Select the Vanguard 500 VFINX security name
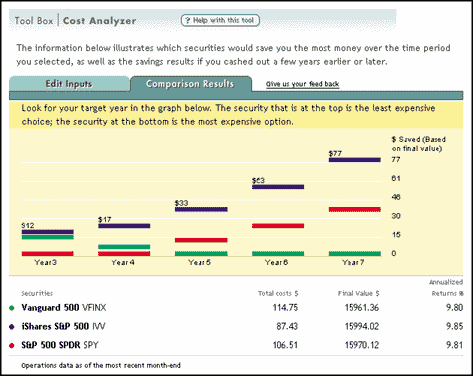This screenshot has height=376, width=473. click(x=64, y=307)
